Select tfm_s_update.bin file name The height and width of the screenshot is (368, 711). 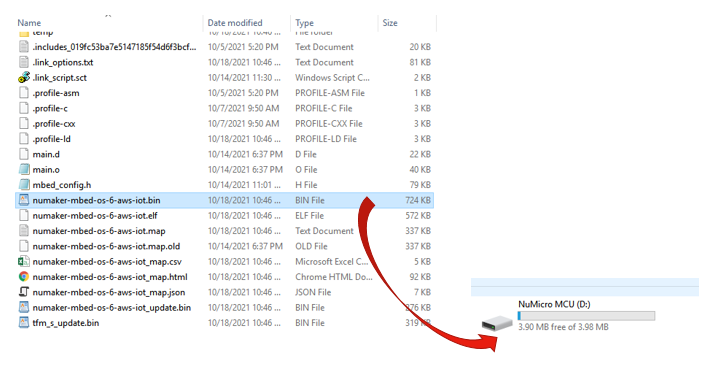tap(66, 323)
